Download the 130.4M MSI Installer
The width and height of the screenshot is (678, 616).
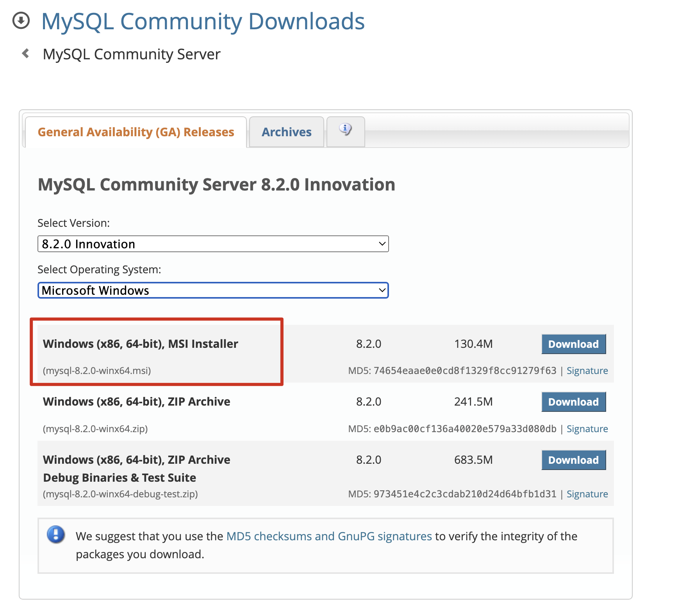pos(573,344)
